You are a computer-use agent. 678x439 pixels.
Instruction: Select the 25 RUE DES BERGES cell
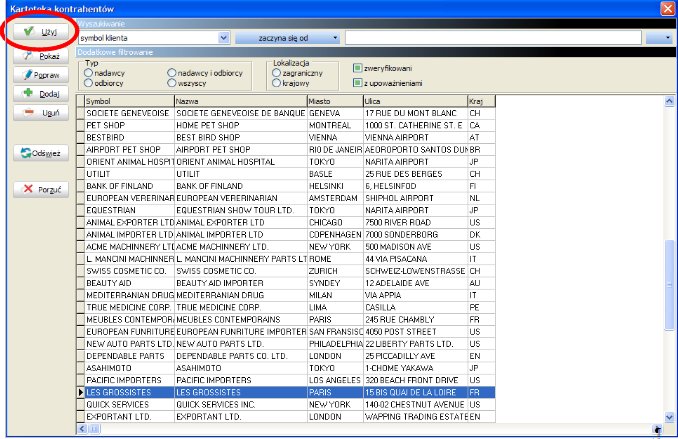click(416, 174)
